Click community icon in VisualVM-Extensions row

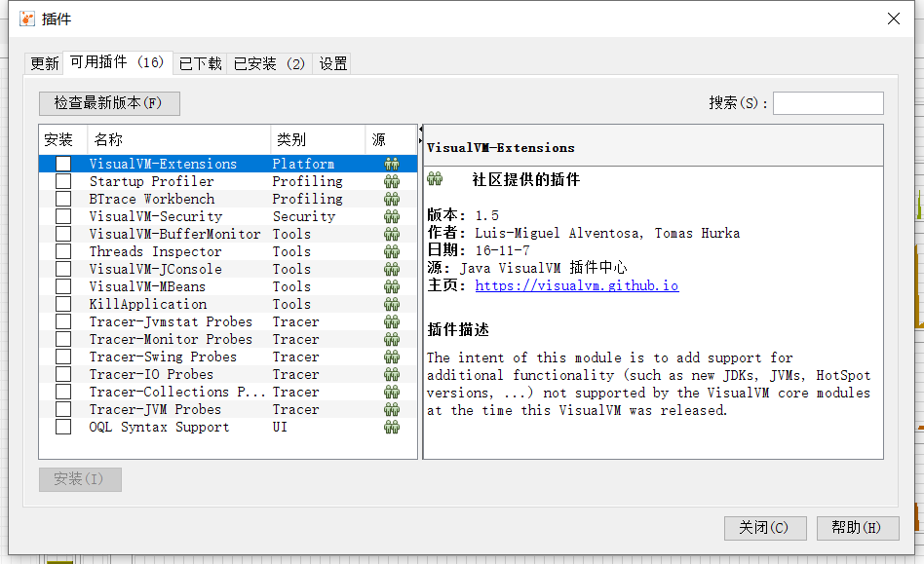[392, 164]
